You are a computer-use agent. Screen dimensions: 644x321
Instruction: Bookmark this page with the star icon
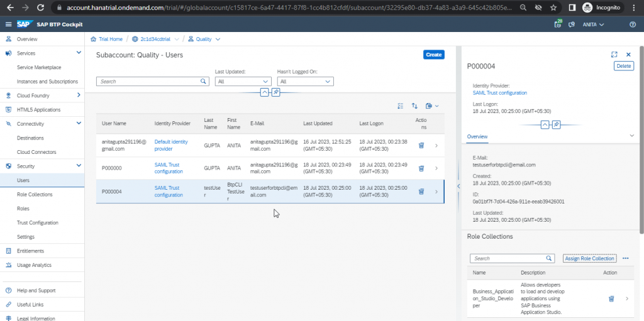pos(553,8)
